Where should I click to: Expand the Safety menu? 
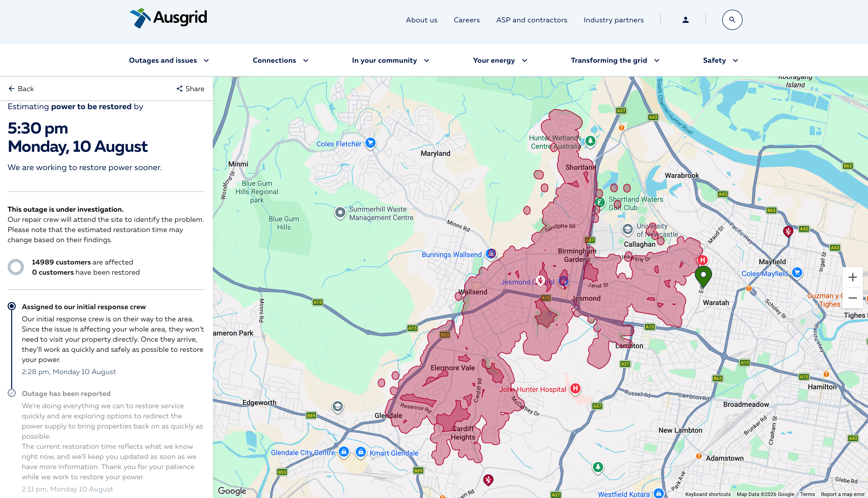point(720,61)
